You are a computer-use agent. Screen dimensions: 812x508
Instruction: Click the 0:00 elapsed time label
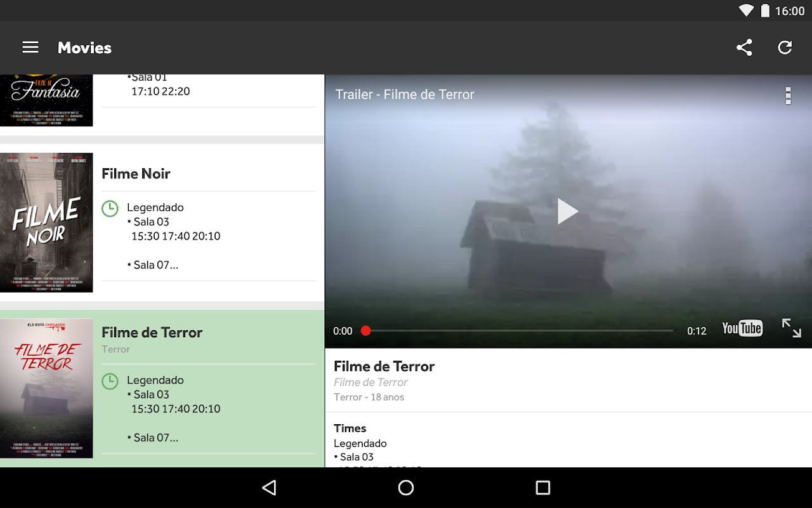343,331
